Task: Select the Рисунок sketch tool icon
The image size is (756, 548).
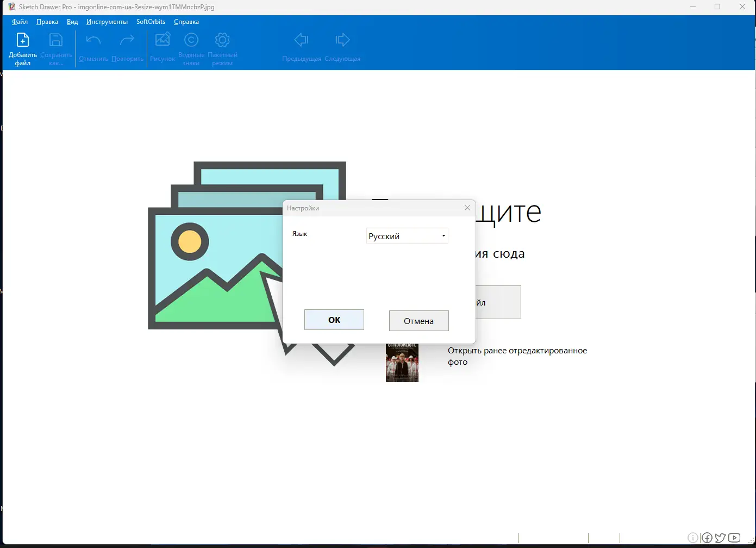Action: point(163,40)
